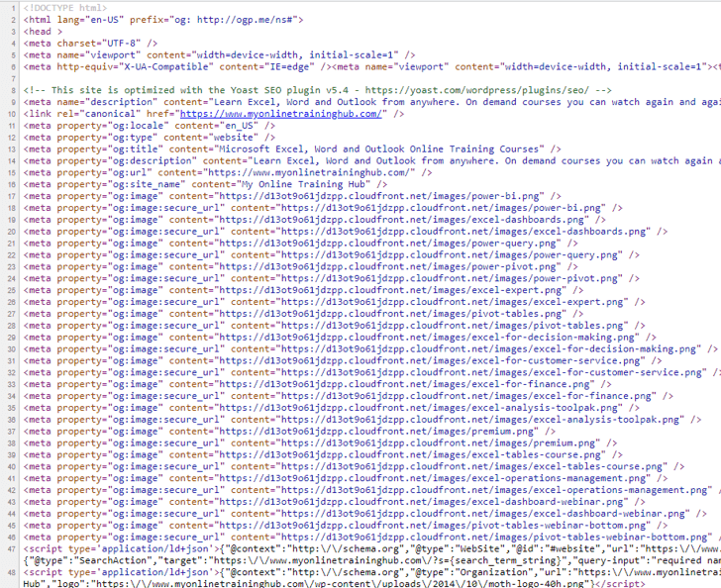Image resolution: width=721 pixels, height=588 pixels.
Task: Select og:image:secure_url line for excel-operations-management.png
Action: coord(372,490)
